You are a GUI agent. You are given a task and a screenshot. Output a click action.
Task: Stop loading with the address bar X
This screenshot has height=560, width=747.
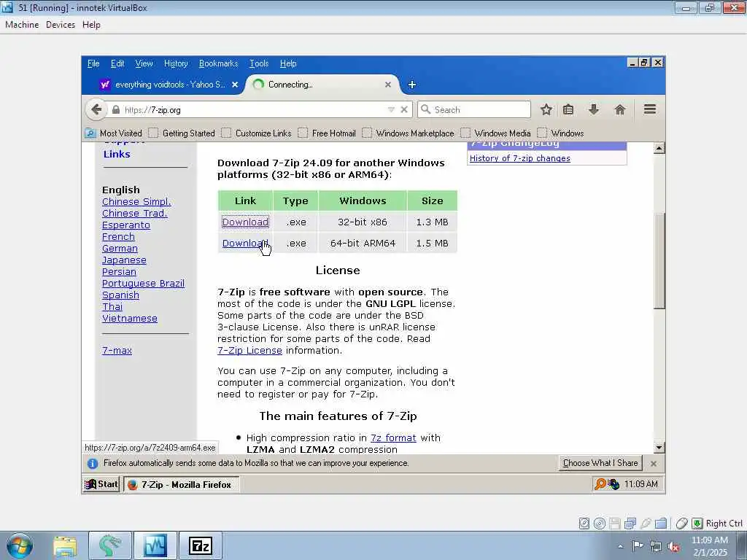tap(404, 109)
